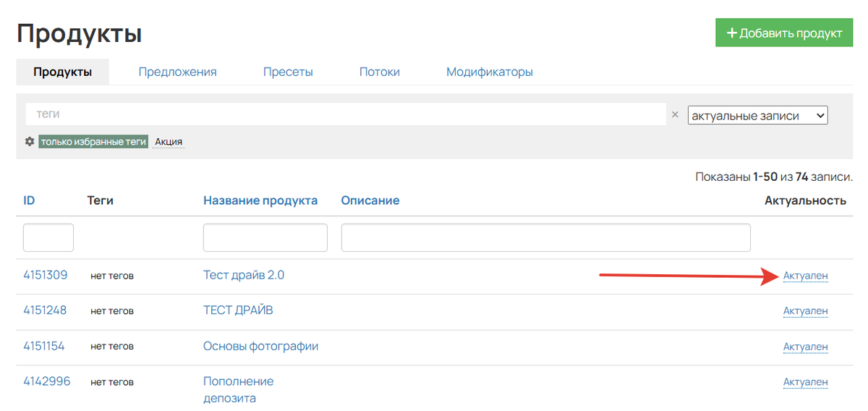
Task: Open the Тест драйв 2.0 product
Action: pyautogui.click(x=244, y=275)
